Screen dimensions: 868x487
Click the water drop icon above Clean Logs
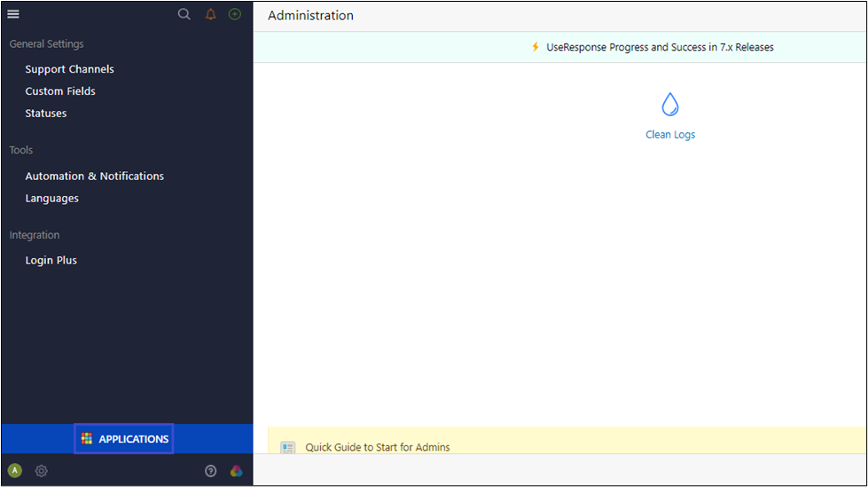[670, 105]
